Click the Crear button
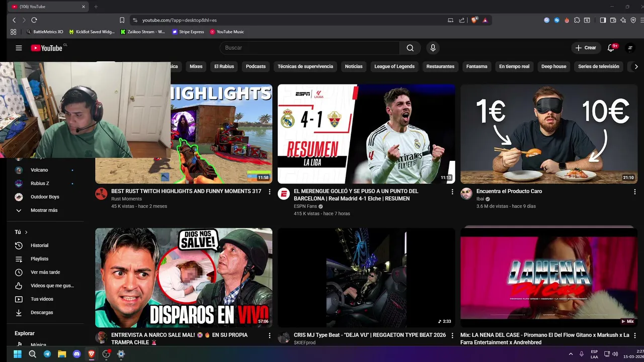Viewport: 644px width, 362px height. click(586, 48)
